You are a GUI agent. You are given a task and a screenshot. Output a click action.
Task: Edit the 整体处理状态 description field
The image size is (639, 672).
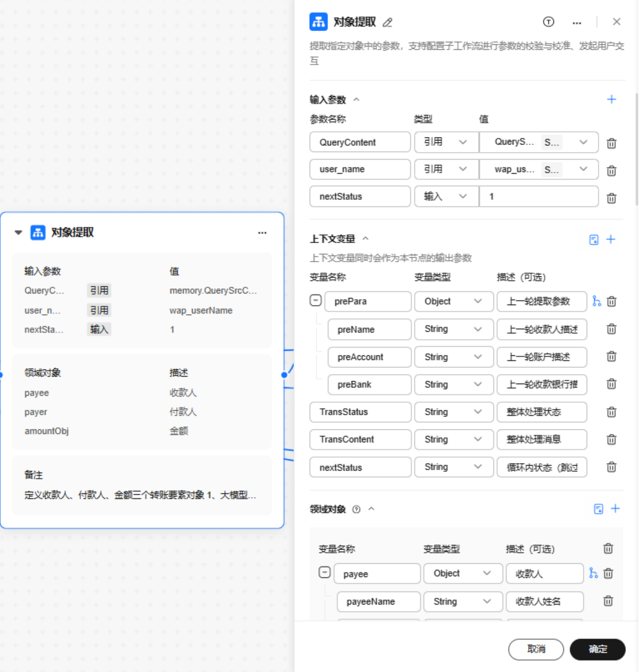pyautogui.click(x=542, y=412)
